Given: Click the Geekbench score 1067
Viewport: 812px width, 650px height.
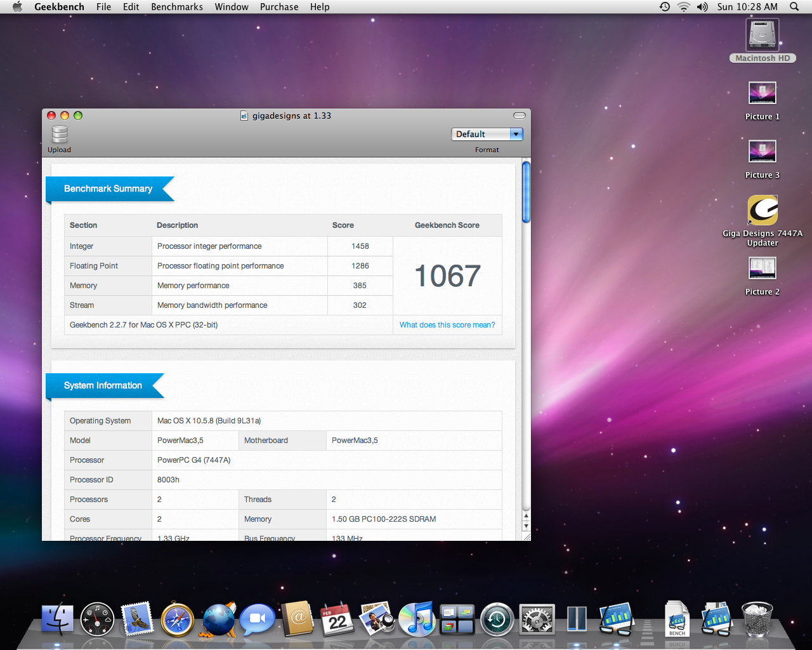Looking at the screenshot, I should (447, 276).
